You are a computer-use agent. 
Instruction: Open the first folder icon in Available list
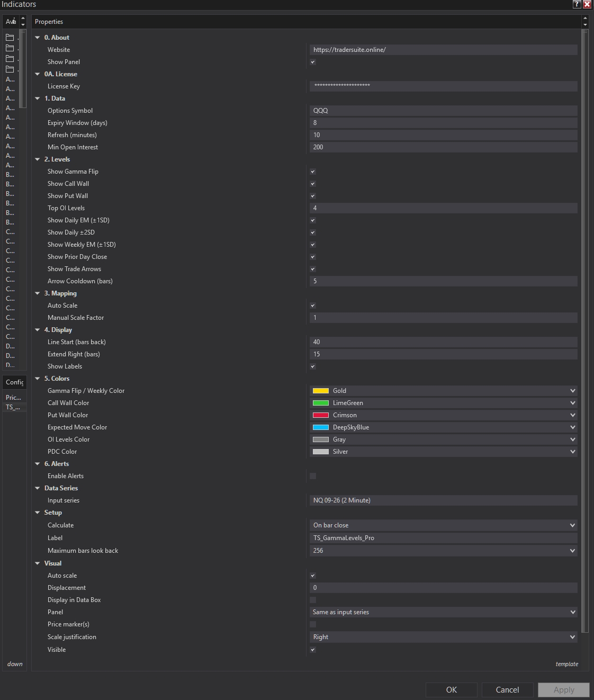coord(10,38)
